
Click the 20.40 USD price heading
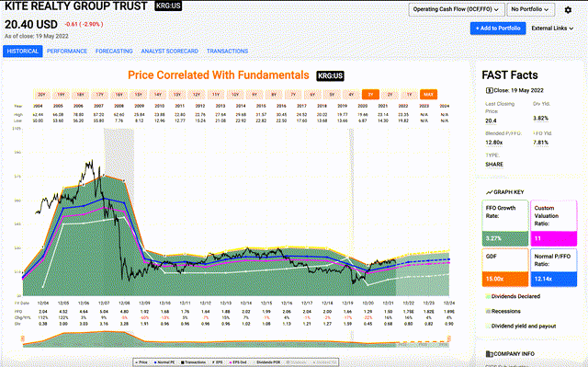[x=31, y=25]
